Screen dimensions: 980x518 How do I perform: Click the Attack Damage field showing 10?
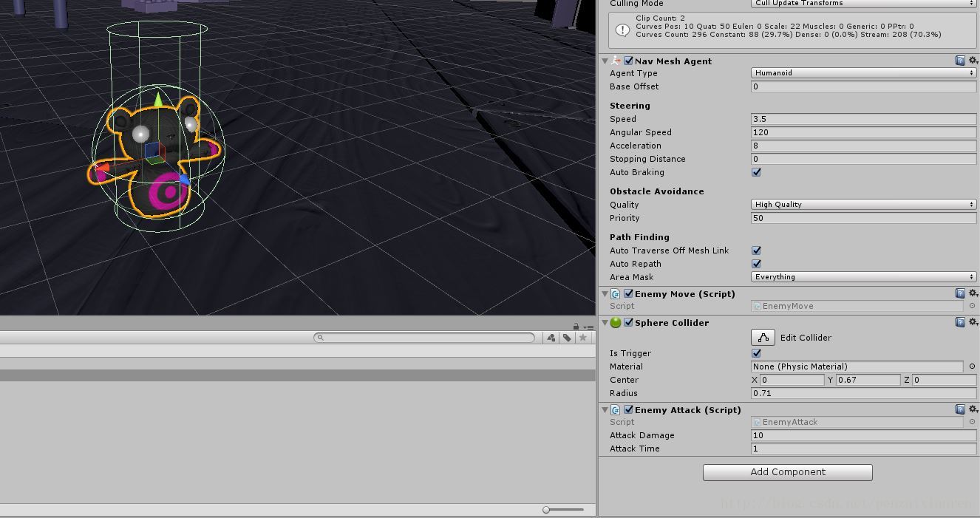tap(864, 435)
